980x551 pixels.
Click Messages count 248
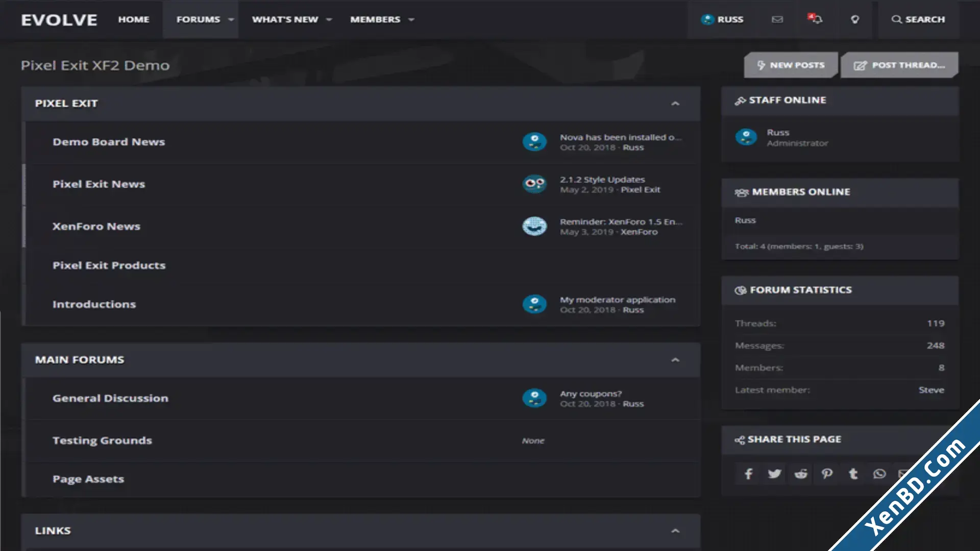(x=936, y=346)
